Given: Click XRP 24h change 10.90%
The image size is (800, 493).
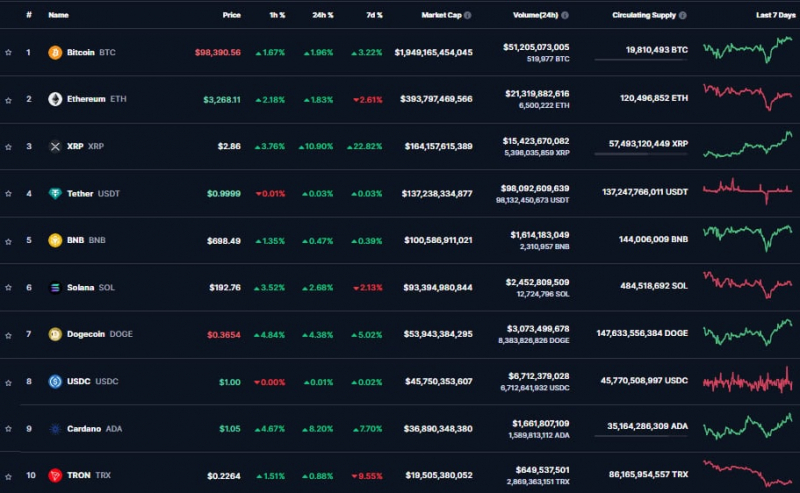Looking at the screenshot, I should click(x=316, y=146).
